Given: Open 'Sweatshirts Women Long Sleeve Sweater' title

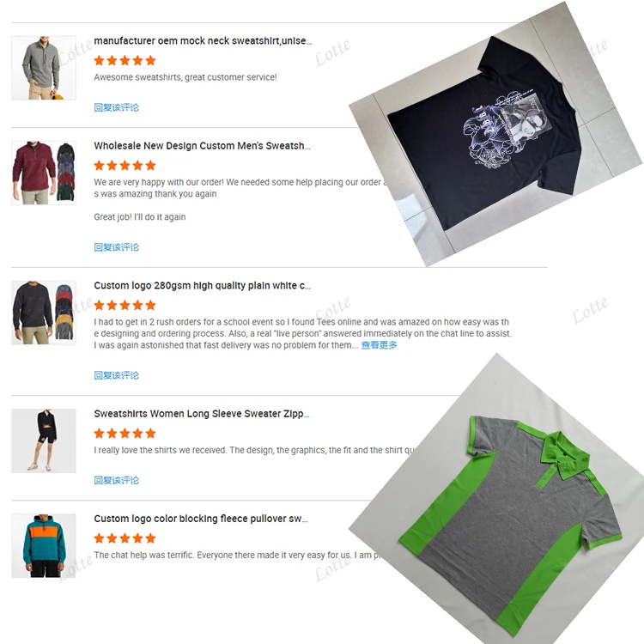Looking at the screenshot, I should click(x=202, y=414).
